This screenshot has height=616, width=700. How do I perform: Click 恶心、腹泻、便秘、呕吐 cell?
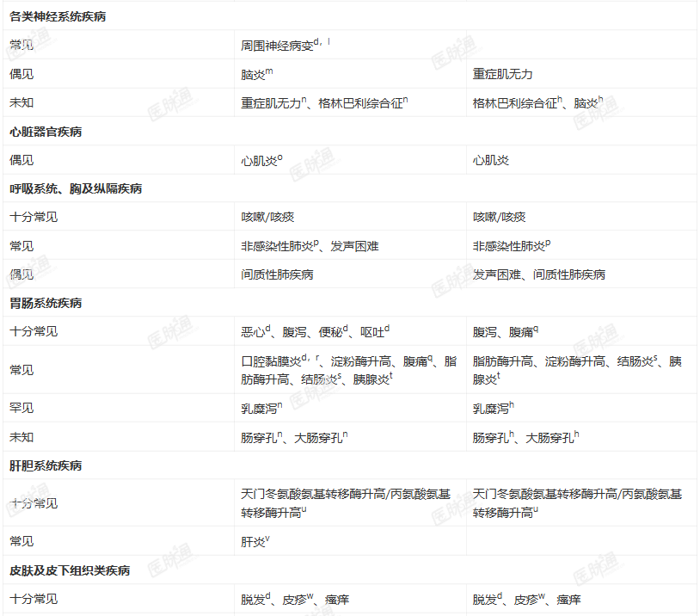pos(315,331)
